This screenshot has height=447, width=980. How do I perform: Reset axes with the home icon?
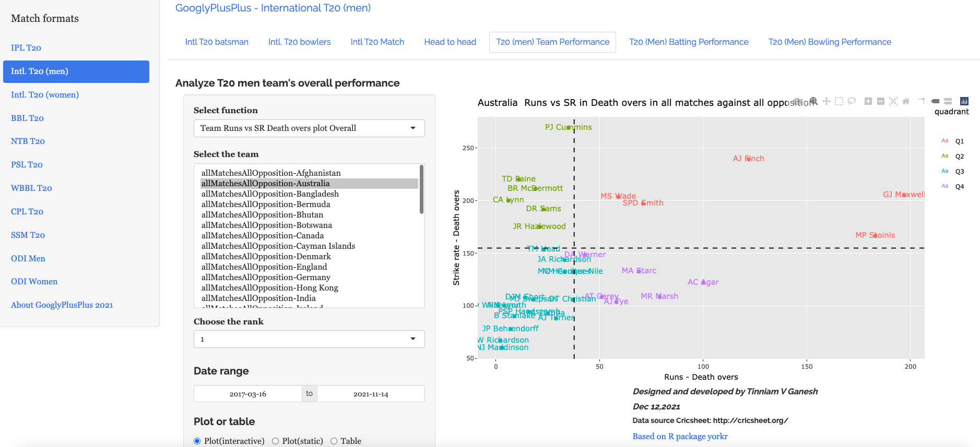click(x=906, y=101)
